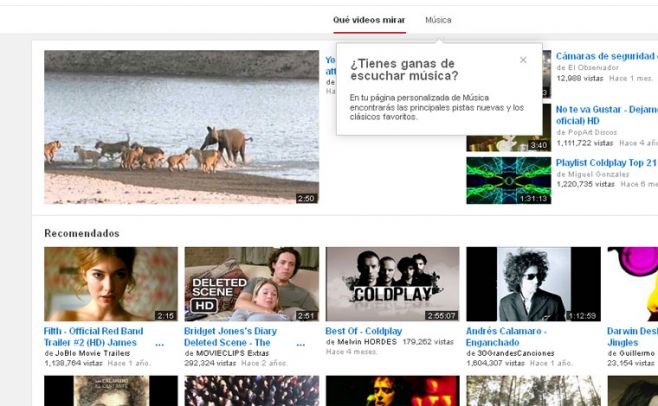
Task: Select the Qué videos mirar tab
Action: [x=369, y=20]
